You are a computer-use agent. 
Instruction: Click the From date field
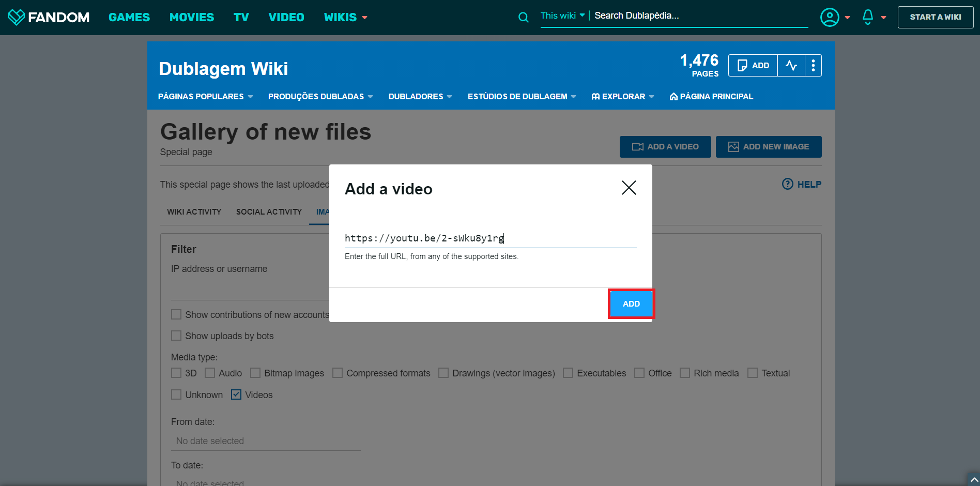pyautogui.click(x=266, y=441)
